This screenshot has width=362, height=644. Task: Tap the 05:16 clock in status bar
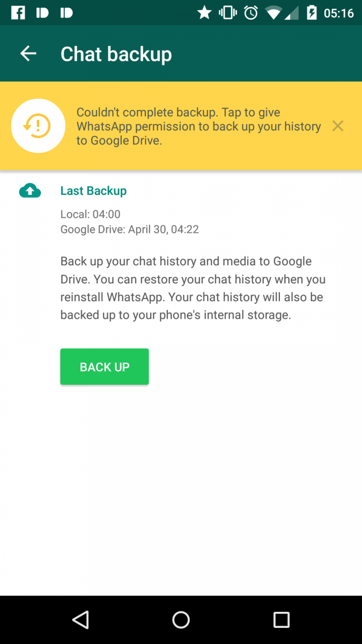(x=339, y=13)
